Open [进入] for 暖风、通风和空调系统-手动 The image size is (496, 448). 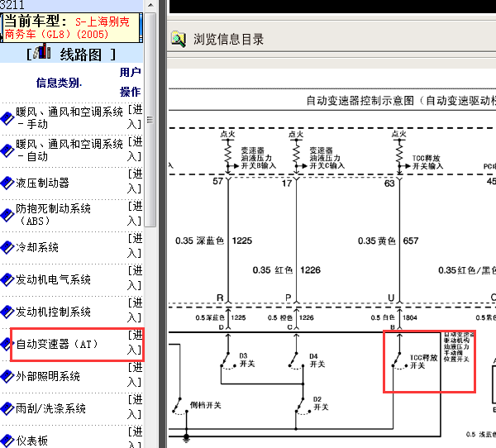[x=135, y=117]
